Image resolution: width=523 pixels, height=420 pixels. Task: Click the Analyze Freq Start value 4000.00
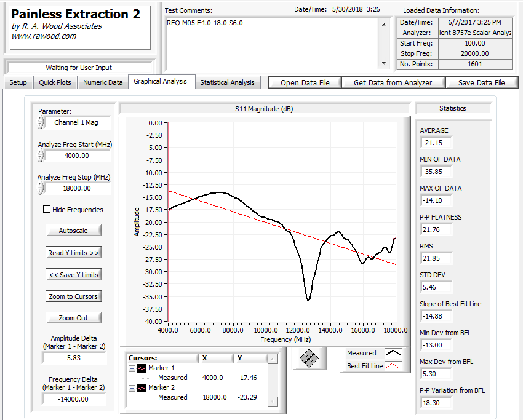click(x=77, y=156)
